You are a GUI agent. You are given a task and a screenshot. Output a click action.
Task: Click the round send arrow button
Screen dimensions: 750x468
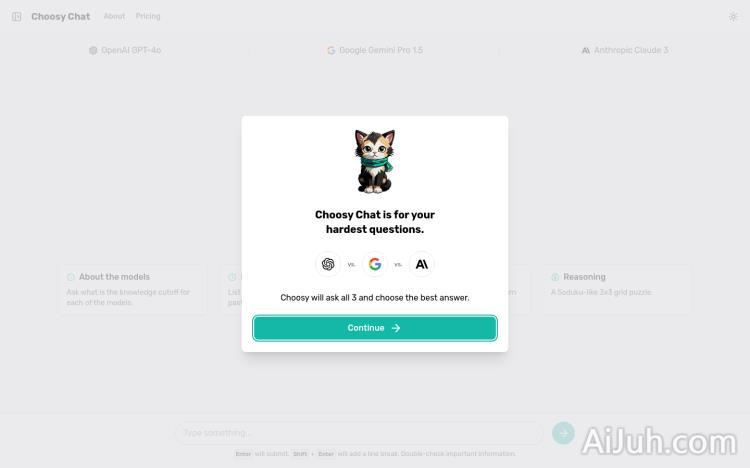[x=563, y=433]
